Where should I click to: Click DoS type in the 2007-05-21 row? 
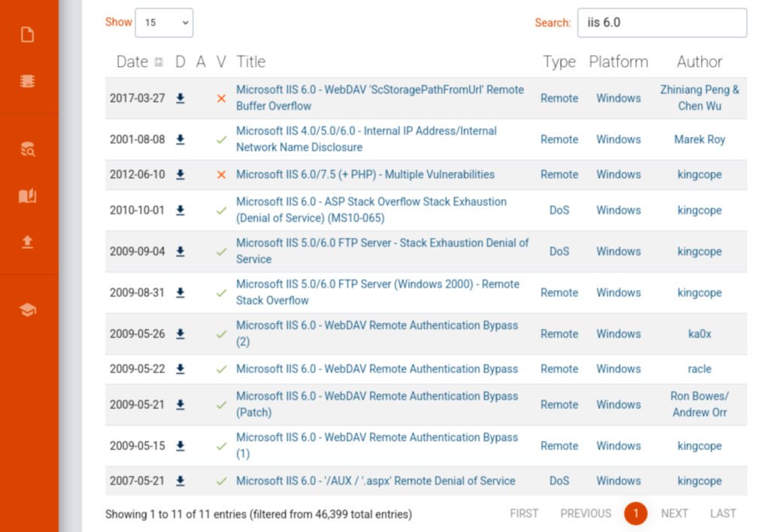point(559,481)
